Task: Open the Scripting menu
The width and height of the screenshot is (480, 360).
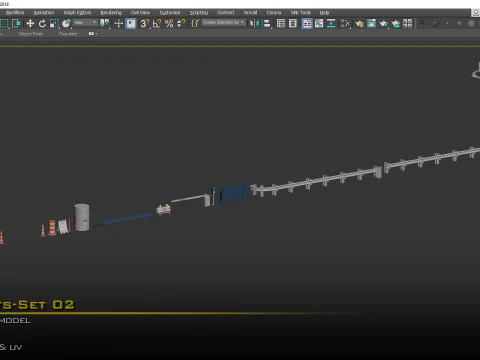Action: pyautogui.click(x=199, y=13)
